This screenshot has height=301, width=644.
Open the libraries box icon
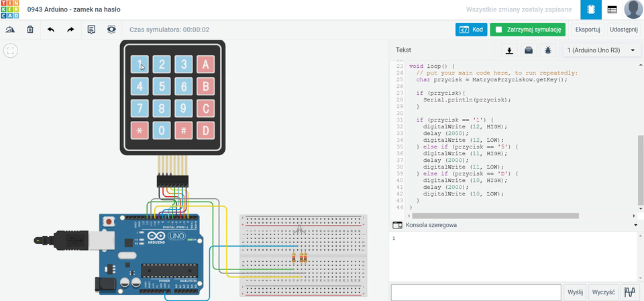tap(529, 50)
